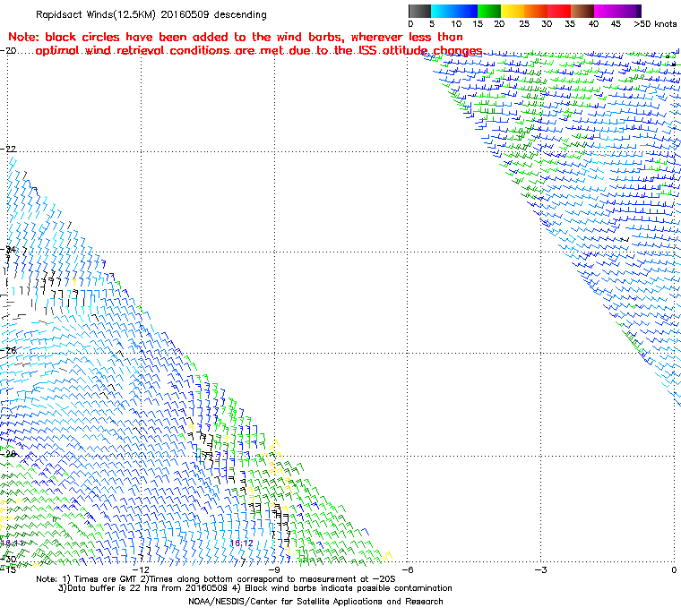The image size is (681, 616).
Task: Click the magenta 40-45 knots color band
Action: [x=607, y=11]
